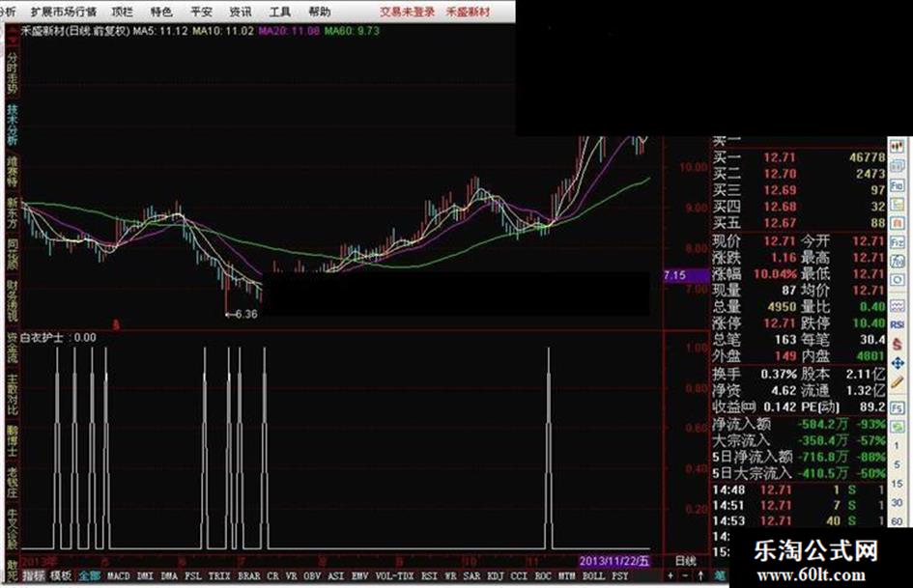Switch indicator to SAR
The width and height of the screenshot is (913, 588).
point(471,575)
